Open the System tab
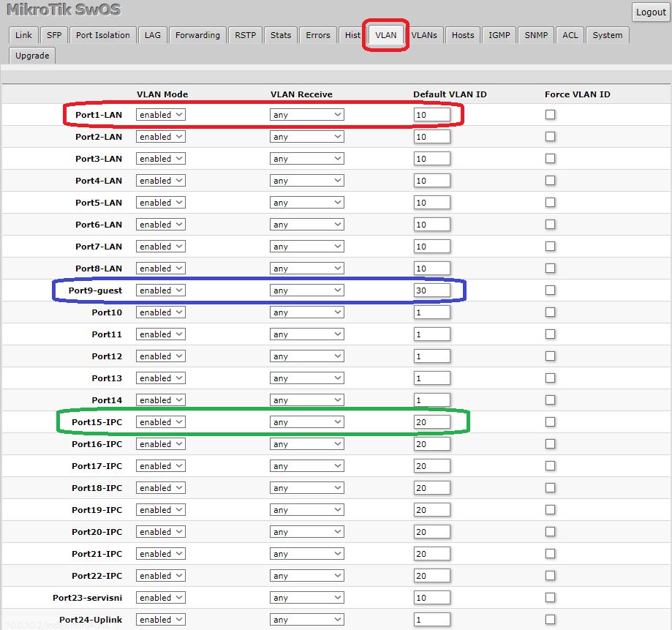Viewport: 672px width, 630px height. click(607, 35)
